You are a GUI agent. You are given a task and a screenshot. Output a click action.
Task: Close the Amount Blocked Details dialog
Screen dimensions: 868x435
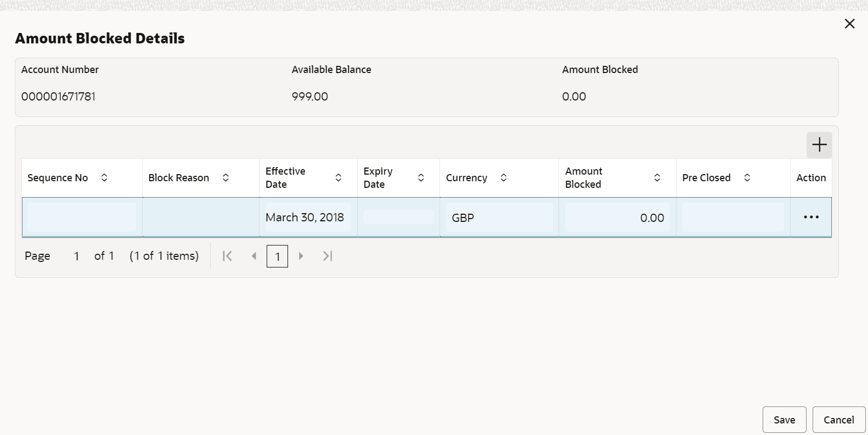click(x=850, y=24)
